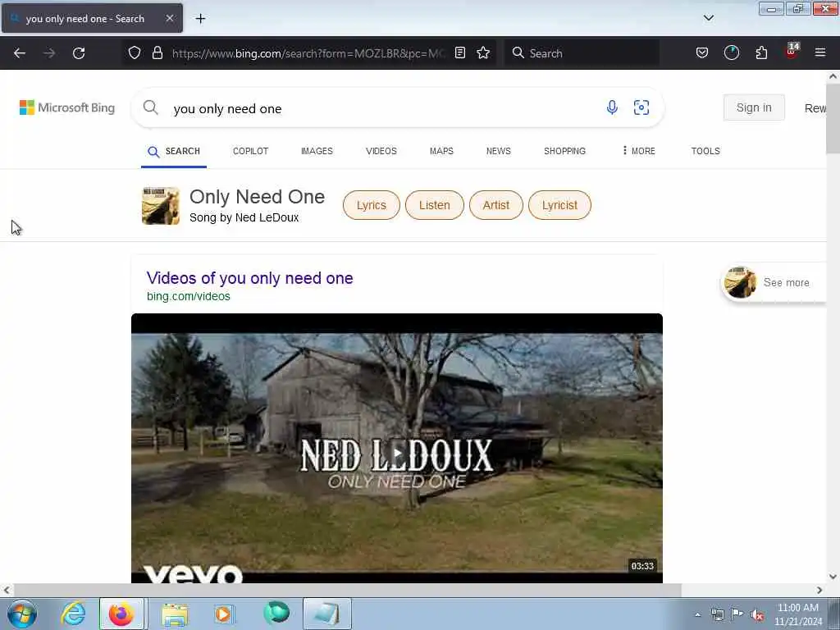Open 'Videos of you only need one' link
Image resolution: width=840 pixels, height=630 pixels.
pos(249,278)
